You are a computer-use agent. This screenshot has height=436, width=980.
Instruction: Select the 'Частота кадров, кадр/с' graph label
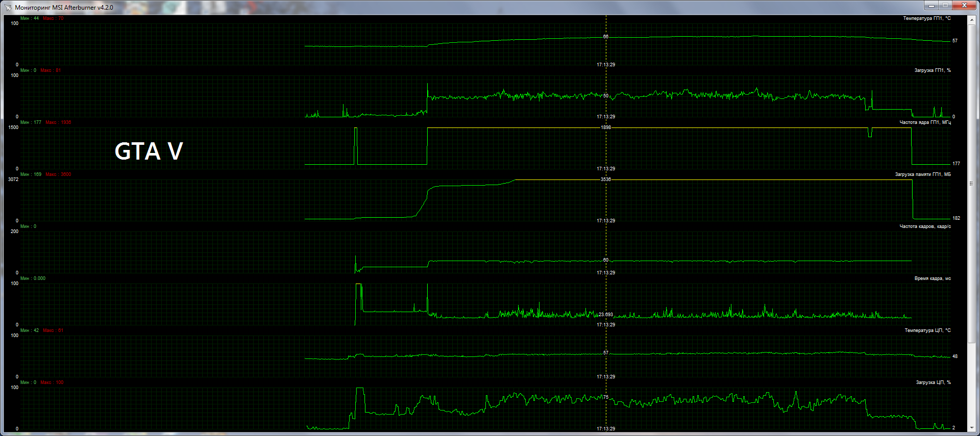(x=925, y=226)
